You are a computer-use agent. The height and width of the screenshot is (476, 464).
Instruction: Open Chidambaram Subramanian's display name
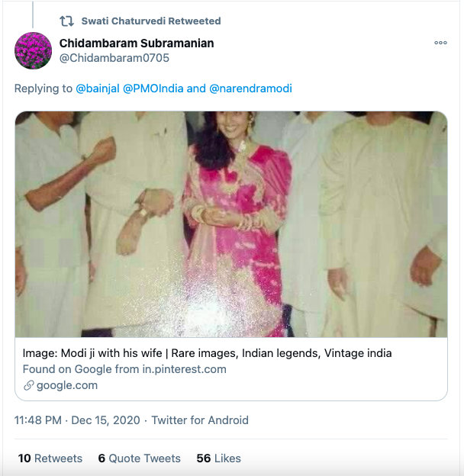137,43
